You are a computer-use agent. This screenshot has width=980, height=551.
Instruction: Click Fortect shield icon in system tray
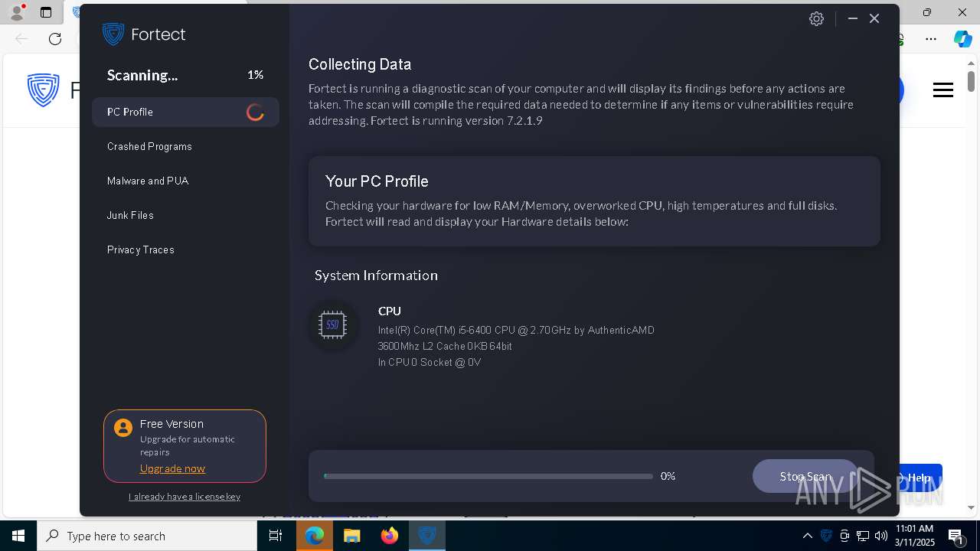click(826, 536)
